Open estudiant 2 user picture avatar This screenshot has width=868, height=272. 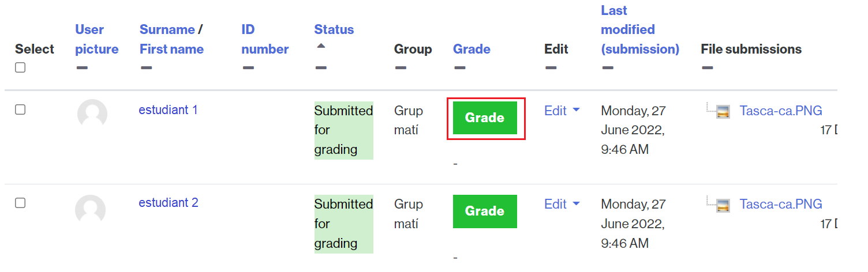point(91,209)
